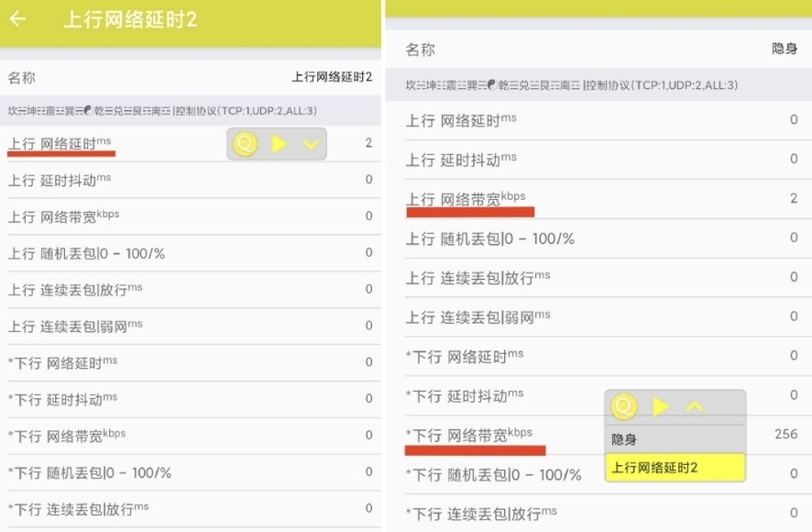Click the left 上行 延时抖动 value 0
The image size is (812, 532).
pyautogui.click(x=368, y=180)
